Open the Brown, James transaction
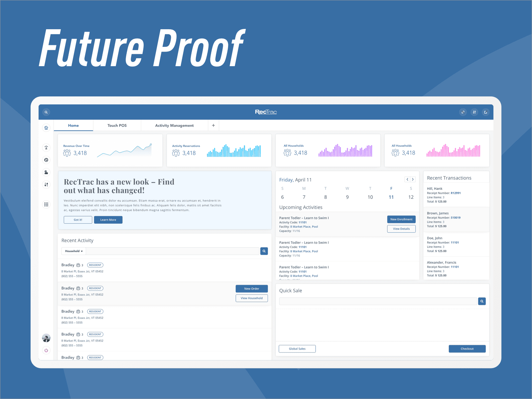The height and width of the screenshot is (399, 532). pyautogui.click(x=456, y=219)
